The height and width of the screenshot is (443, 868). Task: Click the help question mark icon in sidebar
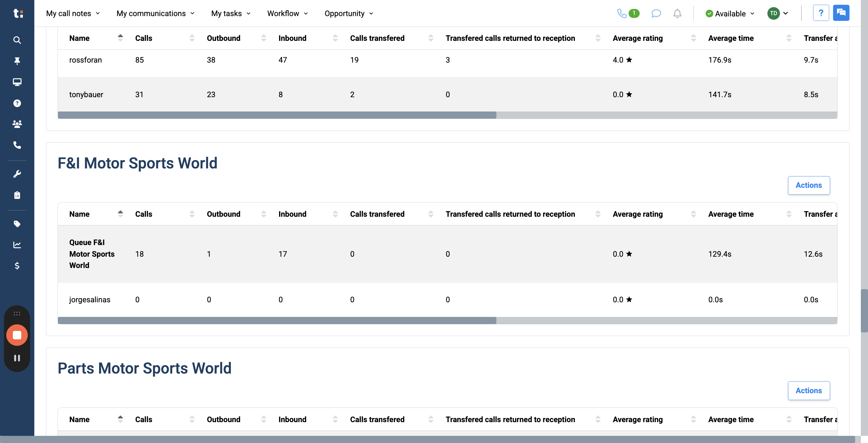[x=17, y=103]
